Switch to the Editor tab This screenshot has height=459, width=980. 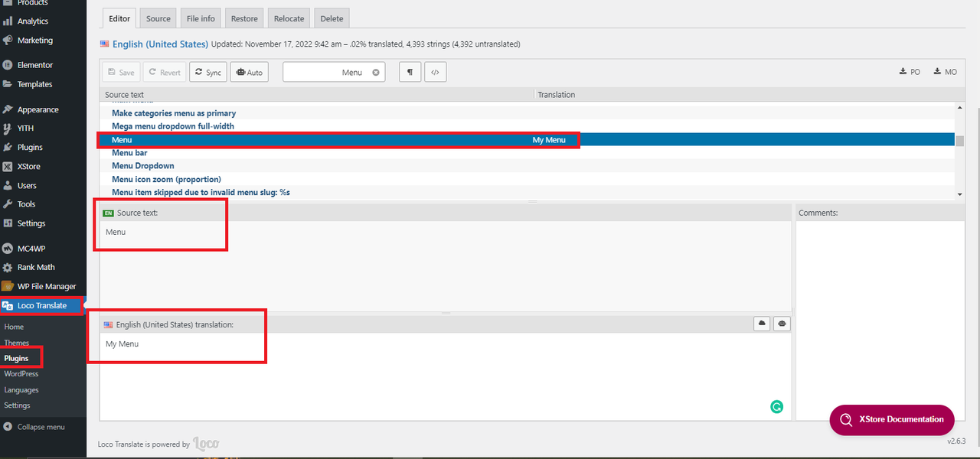(119, 18)
